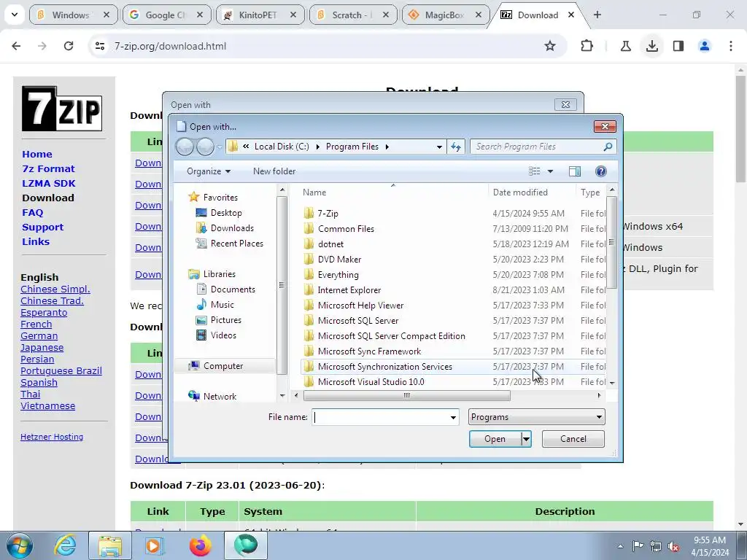Image resolution: width=747 pixels, height=560 pixels.
Task: Select the DVD Maker folder
Action: 339,260
